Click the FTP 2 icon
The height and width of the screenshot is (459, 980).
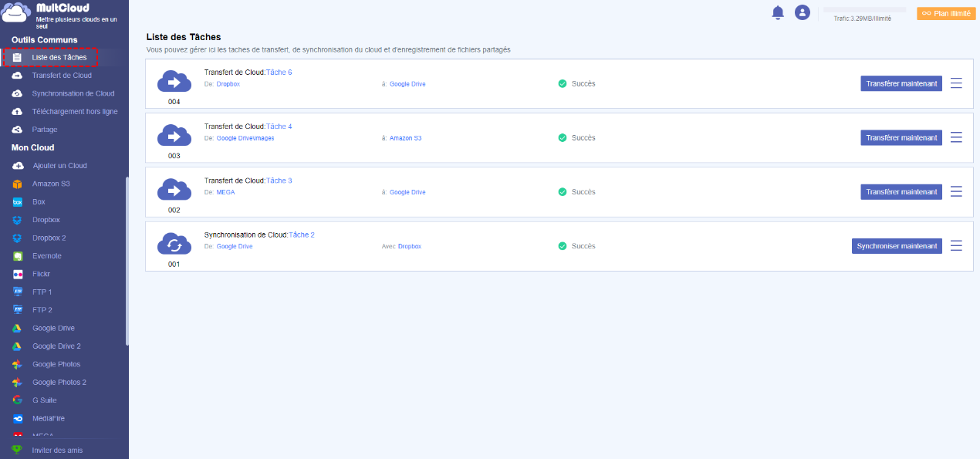point(17,310)
